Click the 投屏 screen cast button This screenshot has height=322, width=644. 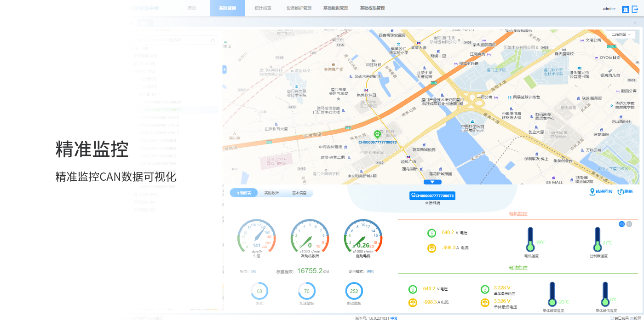tap(635, 318)
